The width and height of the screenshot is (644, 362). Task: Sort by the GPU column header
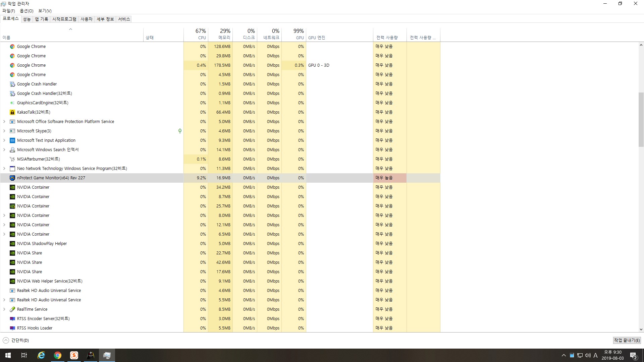pos(293,34)
